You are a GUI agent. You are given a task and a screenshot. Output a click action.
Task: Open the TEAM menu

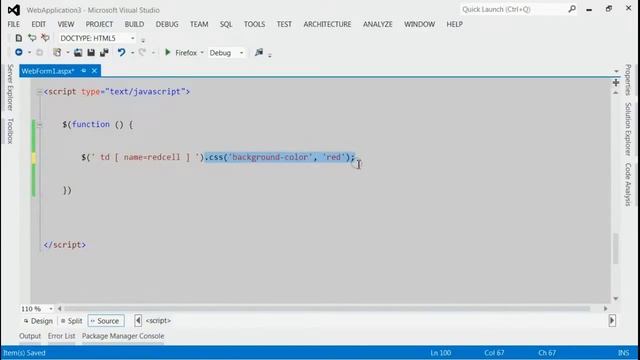point(199,24)
